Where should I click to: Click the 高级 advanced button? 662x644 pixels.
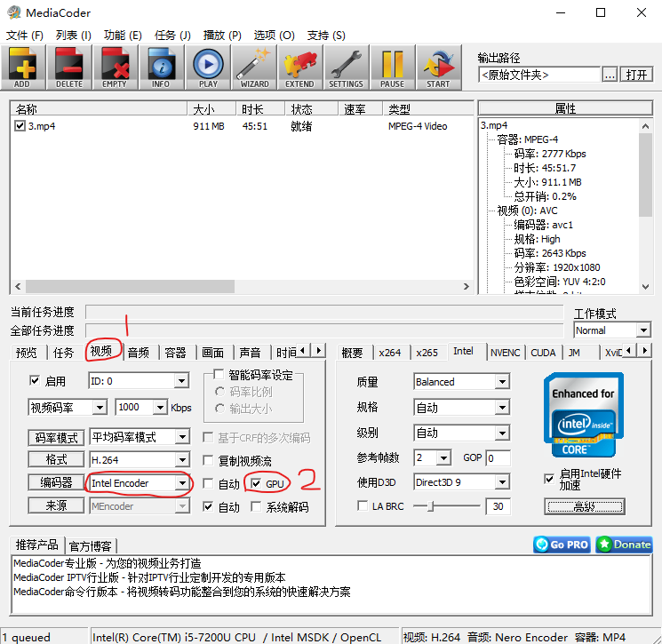coord(585,506)
